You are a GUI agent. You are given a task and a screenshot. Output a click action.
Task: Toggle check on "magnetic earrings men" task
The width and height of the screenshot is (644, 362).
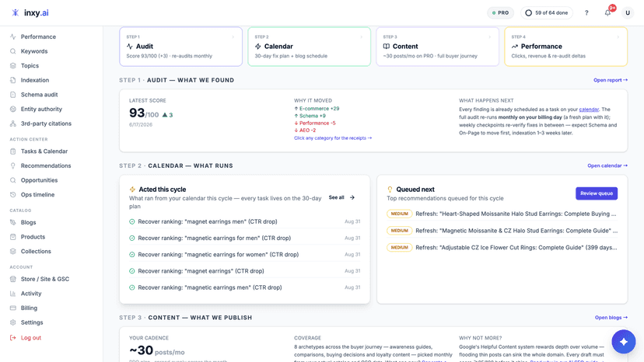[132, 287]
